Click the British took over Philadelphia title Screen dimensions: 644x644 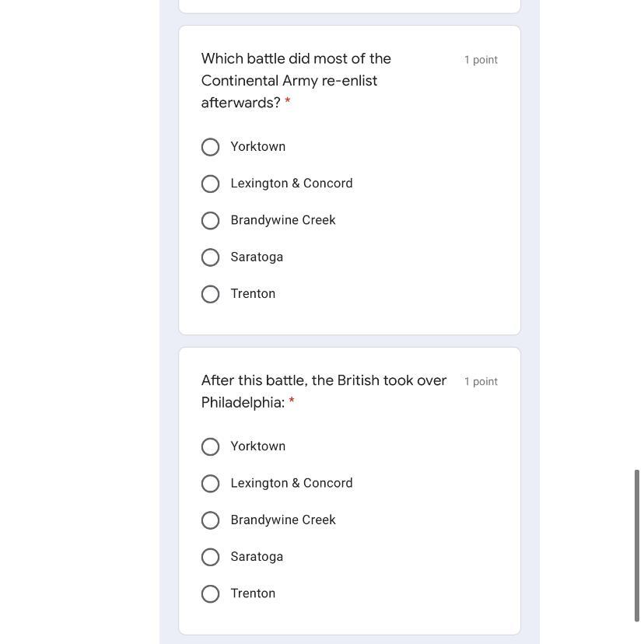(324, 390)
